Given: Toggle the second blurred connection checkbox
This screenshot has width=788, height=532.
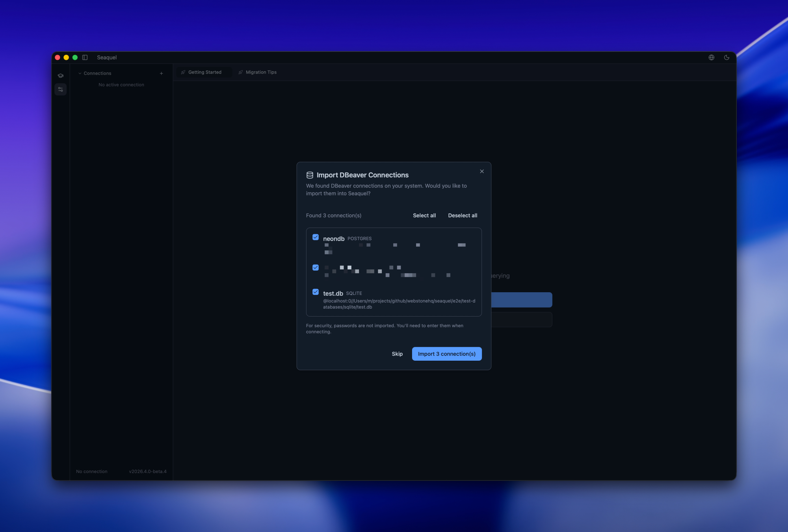Looking at the screenshot, I should click(x=316, y=267).
